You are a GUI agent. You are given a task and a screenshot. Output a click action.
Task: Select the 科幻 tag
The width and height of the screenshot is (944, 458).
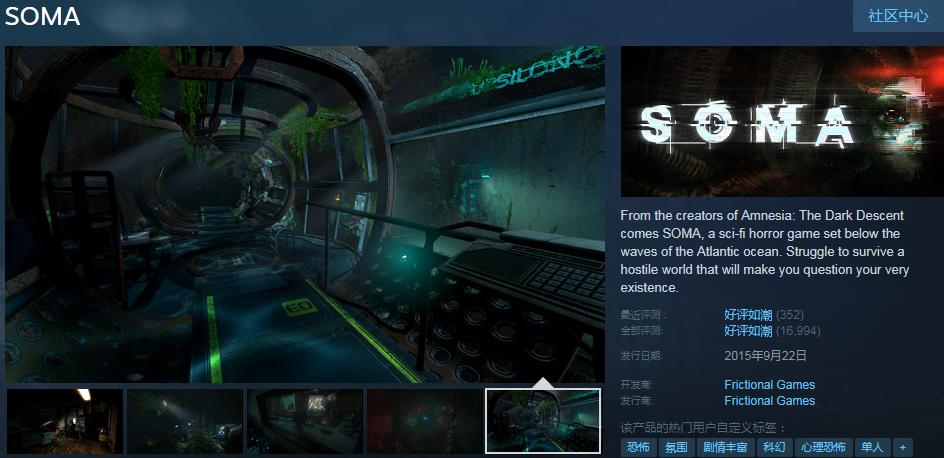pos(774,447)
